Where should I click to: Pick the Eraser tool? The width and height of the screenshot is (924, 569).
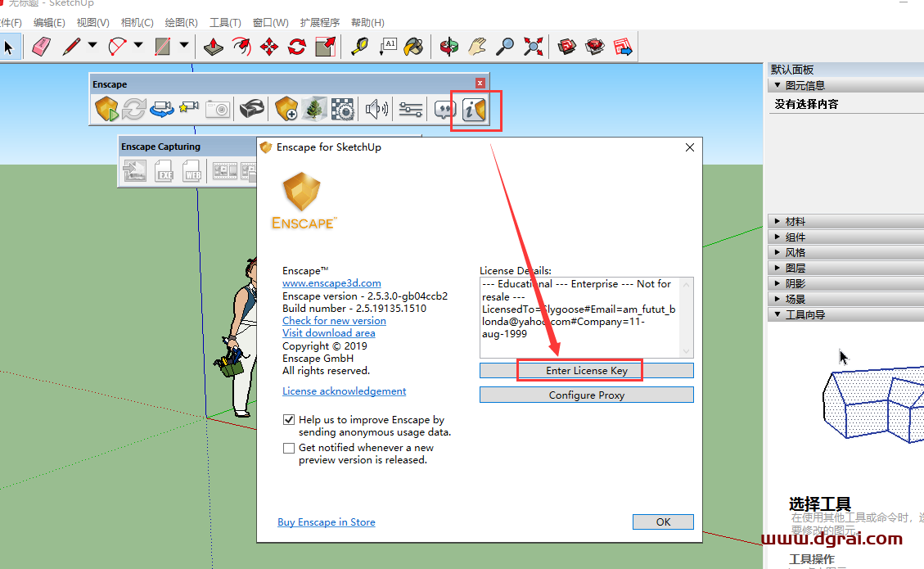41,47
